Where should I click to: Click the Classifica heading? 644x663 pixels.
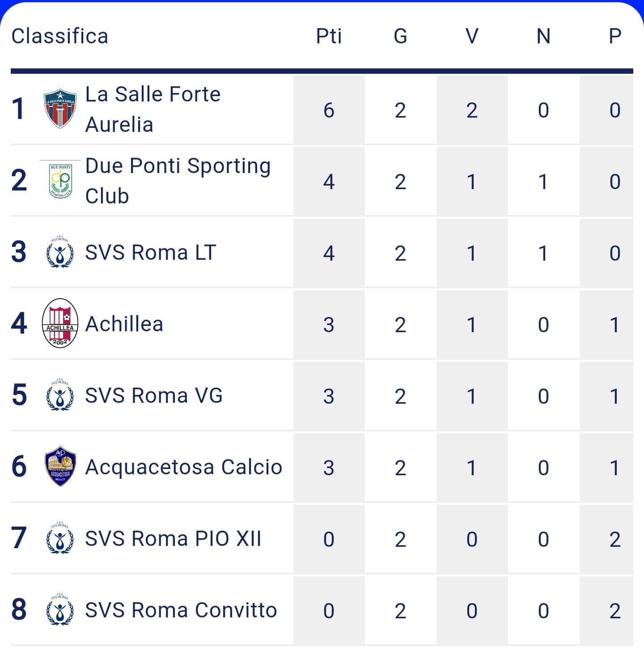[60, 36]
